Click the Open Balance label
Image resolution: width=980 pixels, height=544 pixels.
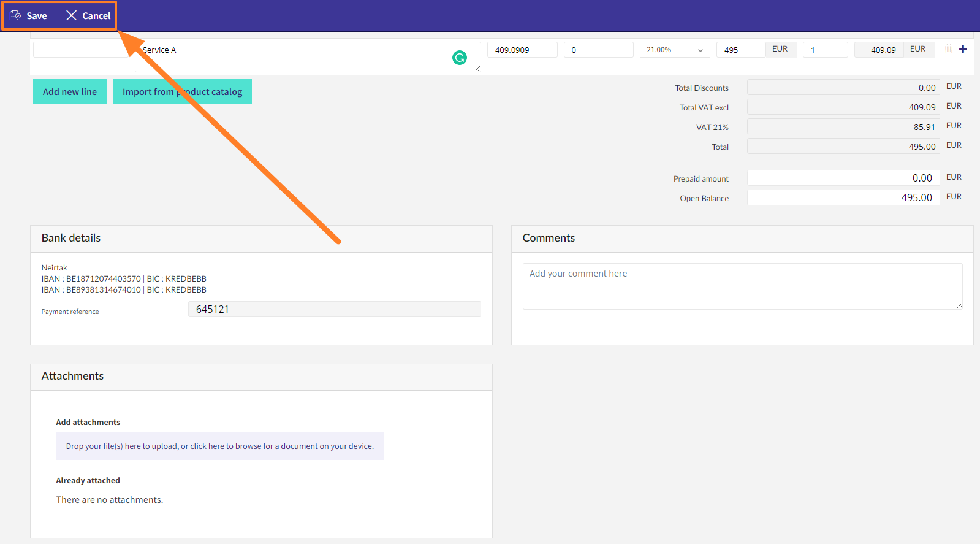pos(704,198)
